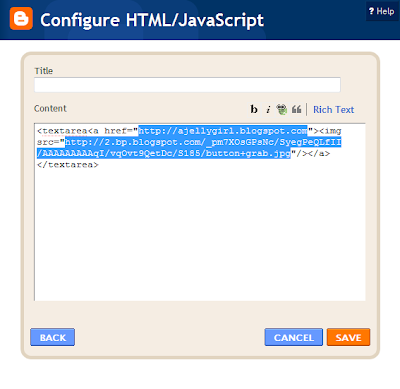This screenshot has height=389, width=400.
Task: Apply italic formatting with the i icon
Action: click(x=268, y=109)
